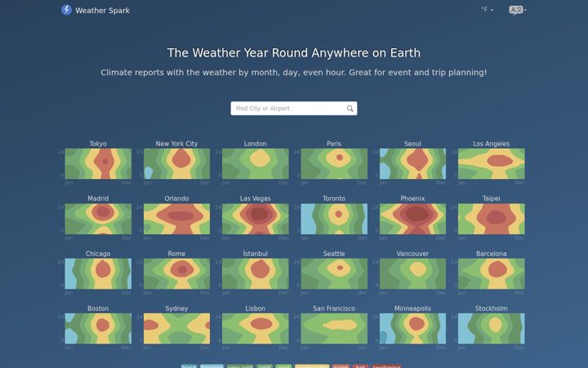Open the Lisbon climate chart thumbnail
Viewport: 588px width, 368px height.
[256, 329]
